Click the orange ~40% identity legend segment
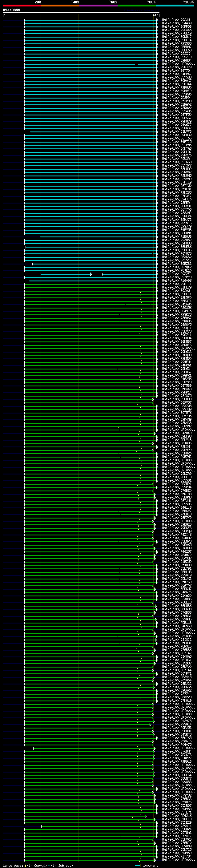Viewport: 197px width, 868px height. tap(60, 6)
